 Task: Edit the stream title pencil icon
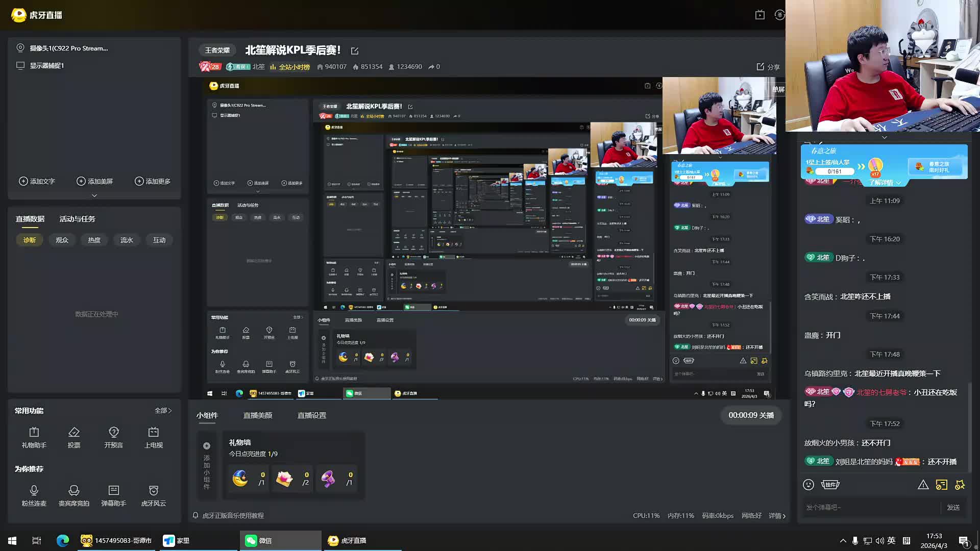tap(355, 51)
